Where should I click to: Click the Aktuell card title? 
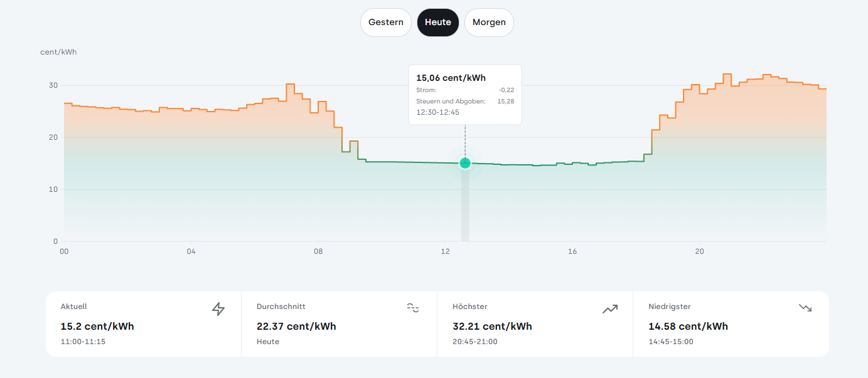pos(73,307)
